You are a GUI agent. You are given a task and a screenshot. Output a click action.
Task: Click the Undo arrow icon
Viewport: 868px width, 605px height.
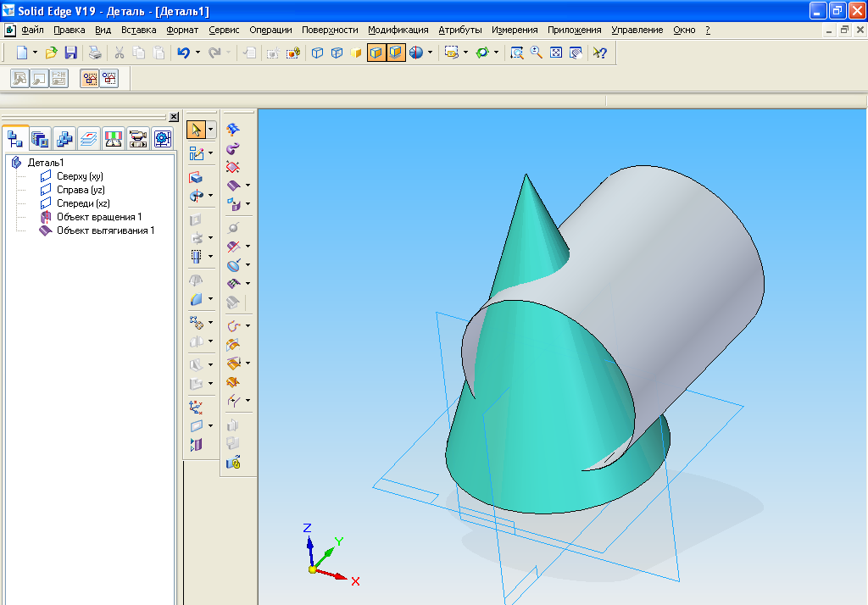[183, 53]
